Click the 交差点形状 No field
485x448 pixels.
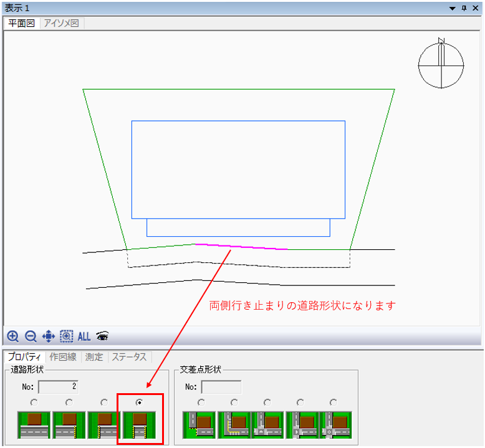[221, 386]
